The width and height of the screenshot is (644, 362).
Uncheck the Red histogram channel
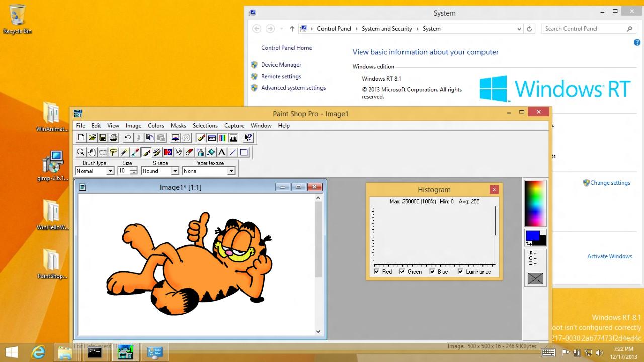pyautogui.click(x=377, y=272)
